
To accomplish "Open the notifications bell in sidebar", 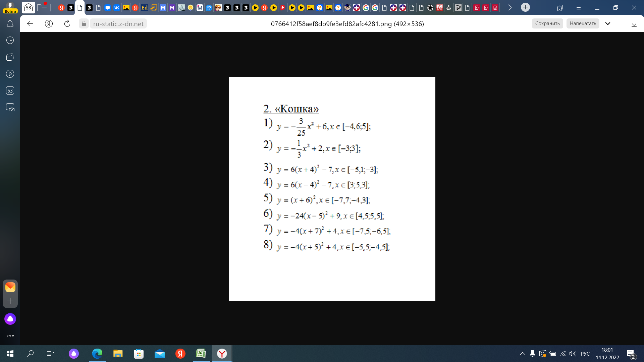I will [x=10, y=24].
